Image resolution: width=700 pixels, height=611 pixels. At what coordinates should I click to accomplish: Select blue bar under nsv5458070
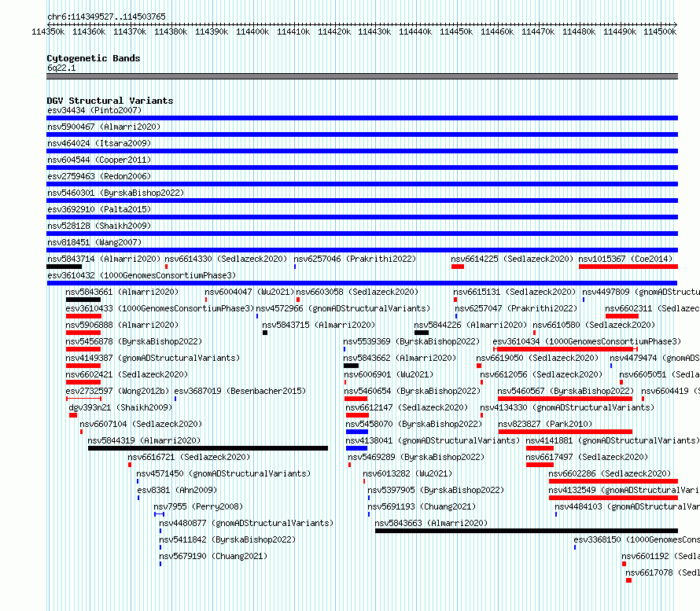click(357, 432)
